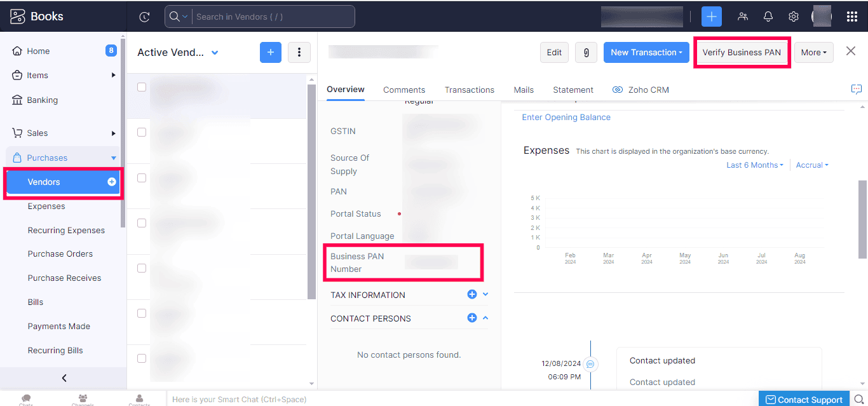Click the recent activity history icon
The height and width of the screenshot is (406, 868).
click(x=144, y=17)
